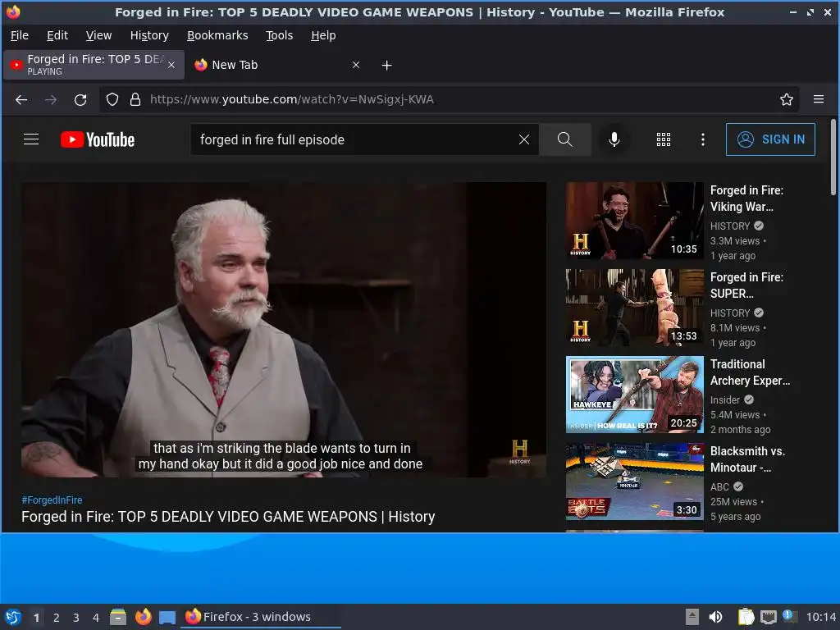Open the YouTube apps grid
The width and height of the screenshot is (840, 630).
663,139
